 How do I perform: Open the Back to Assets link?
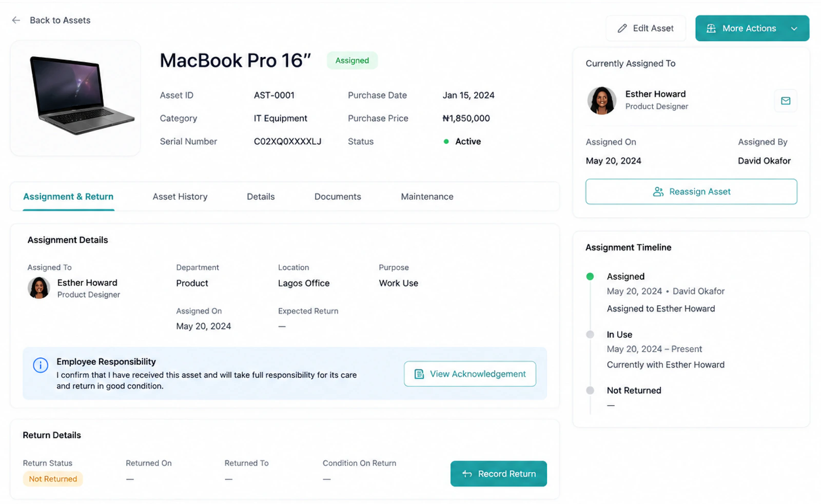pos(60,20)
